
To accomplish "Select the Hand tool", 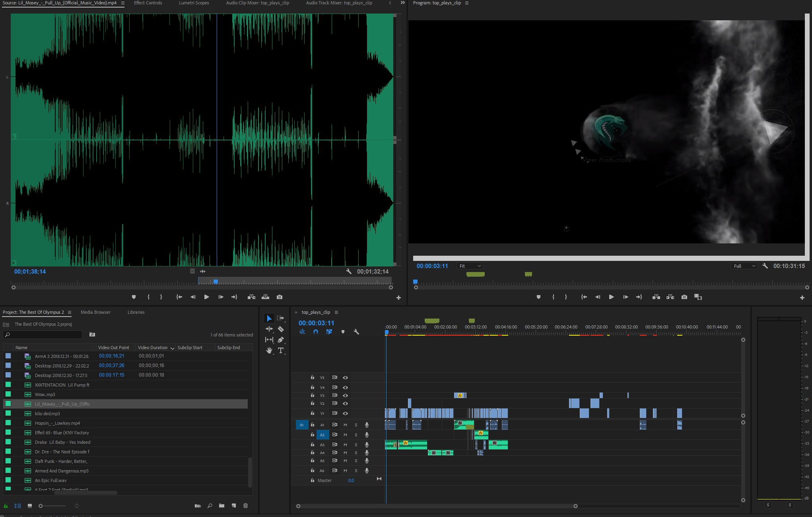I will tap(269, 350).
